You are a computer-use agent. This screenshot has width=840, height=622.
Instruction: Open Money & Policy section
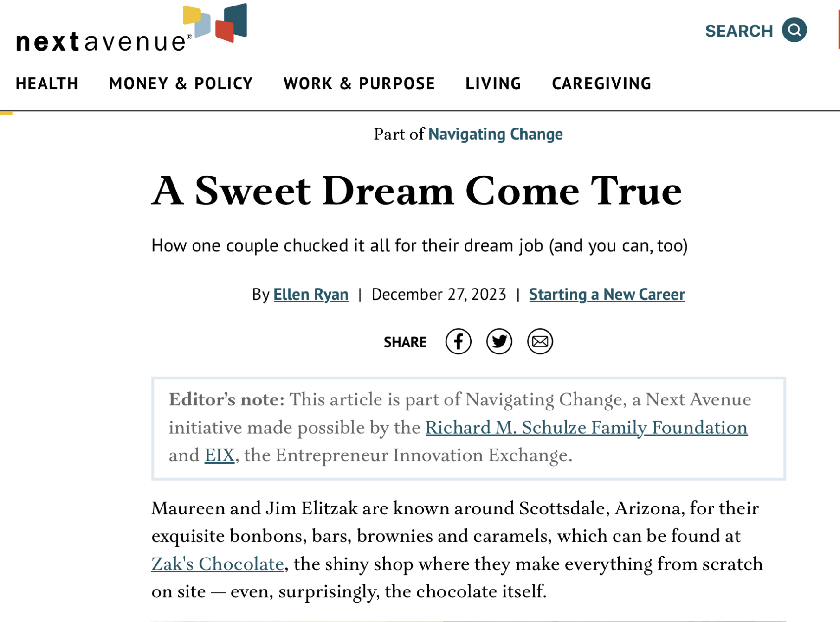point(181,83)
